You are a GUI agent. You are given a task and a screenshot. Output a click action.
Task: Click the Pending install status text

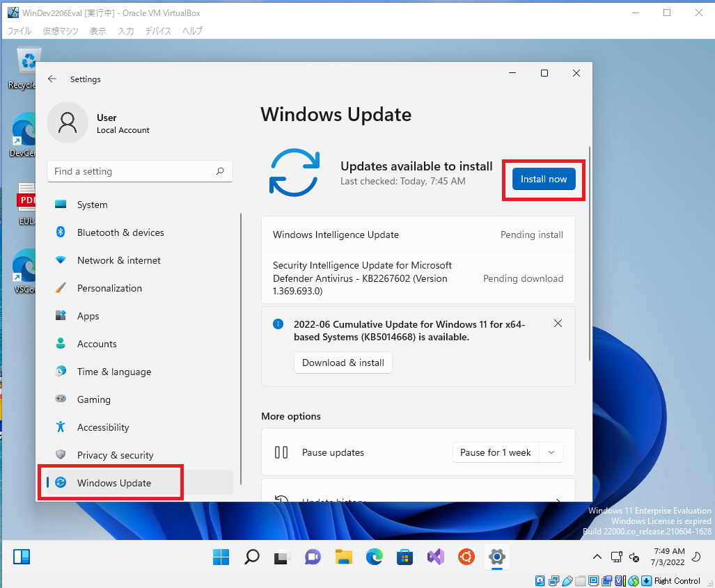pyautogui.click(x=532, y=235)
